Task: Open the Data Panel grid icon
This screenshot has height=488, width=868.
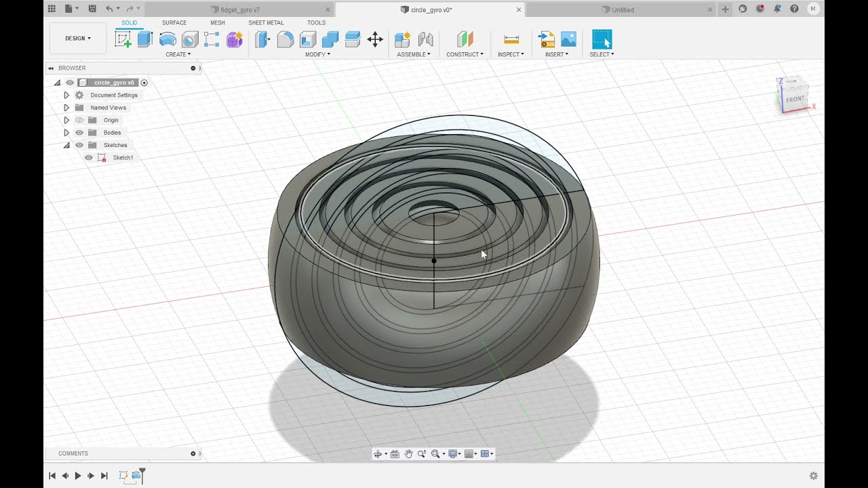Action: click(52, 9)
